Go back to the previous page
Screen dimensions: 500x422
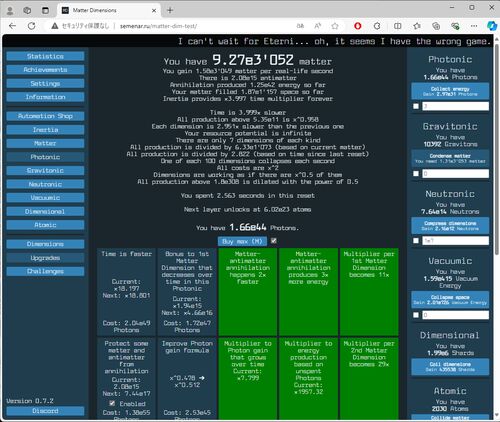[13, 26]
